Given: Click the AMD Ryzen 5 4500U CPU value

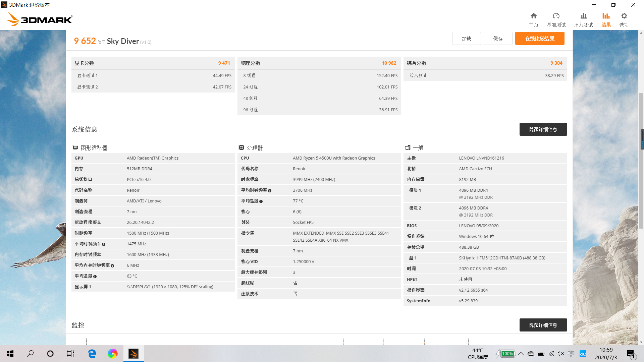Looking at the screenshot, I should point(334,158).
